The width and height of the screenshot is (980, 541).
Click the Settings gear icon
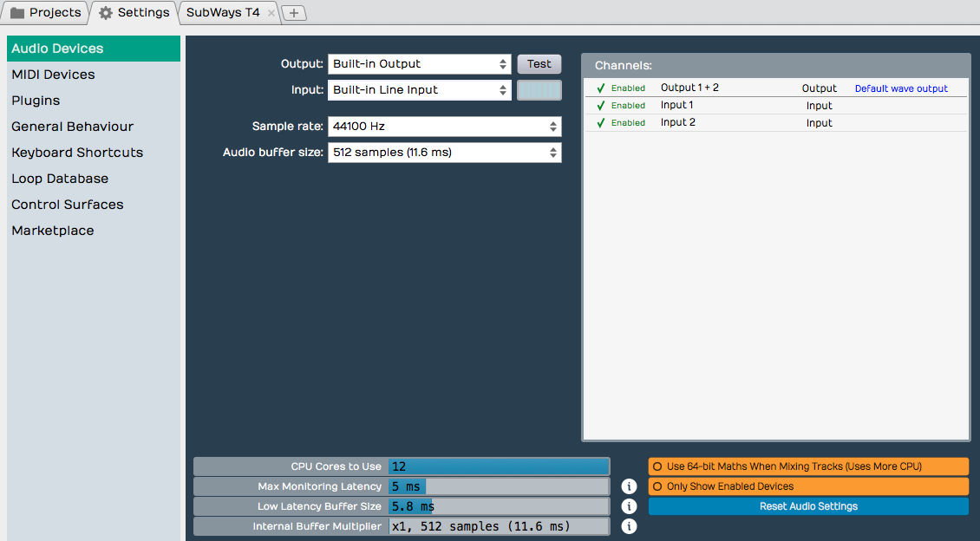(104, 12)
